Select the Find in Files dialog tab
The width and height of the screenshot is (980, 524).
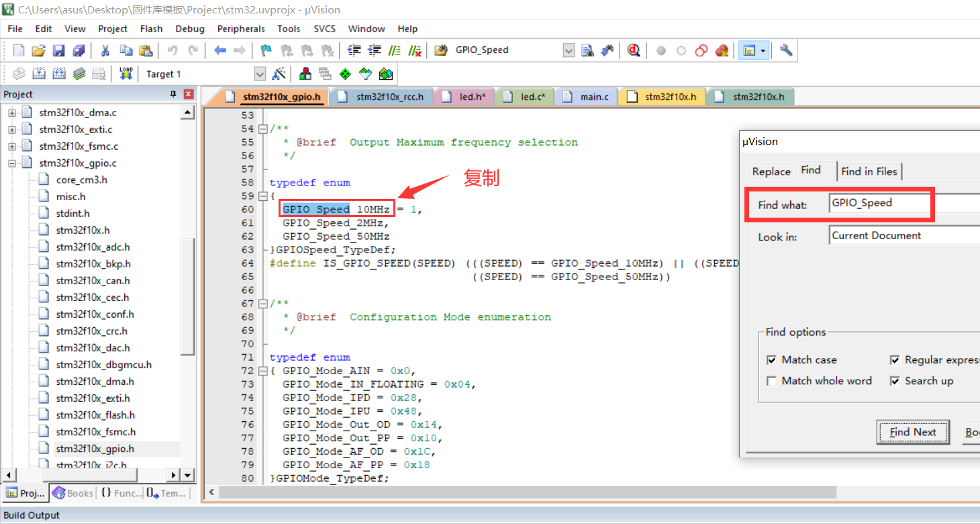click(869, 171)
